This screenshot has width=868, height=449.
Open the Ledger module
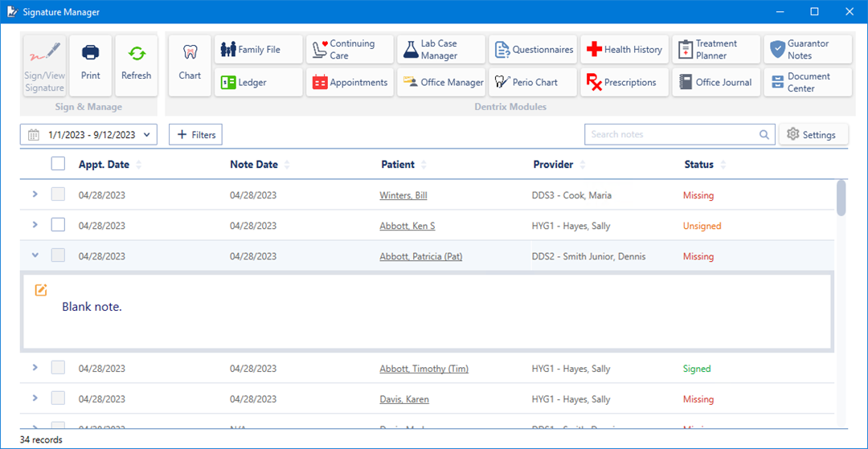(258, 82)
